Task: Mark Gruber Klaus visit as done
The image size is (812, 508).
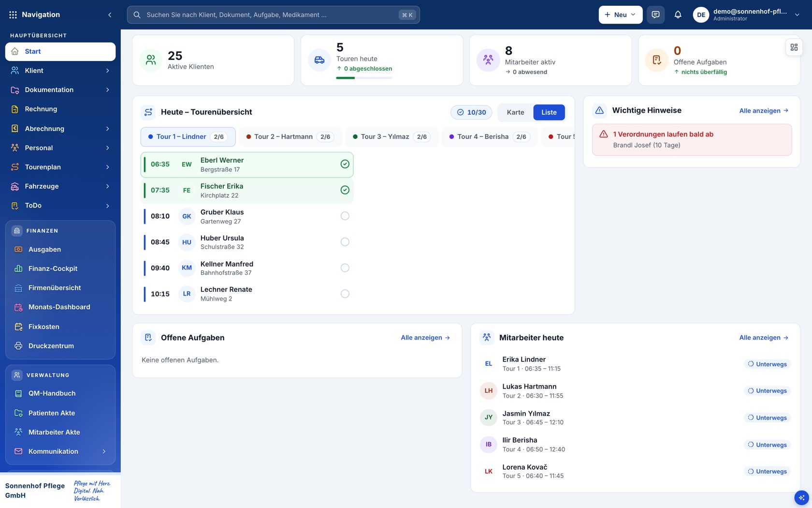Action: 345,216
